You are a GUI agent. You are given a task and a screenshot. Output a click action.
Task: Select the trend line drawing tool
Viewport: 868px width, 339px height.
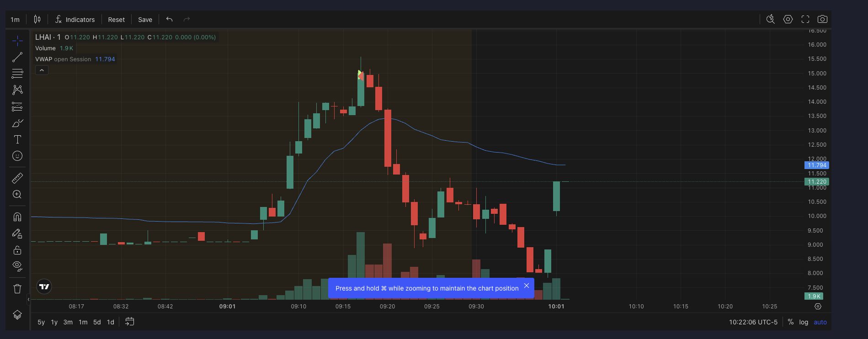17,57
